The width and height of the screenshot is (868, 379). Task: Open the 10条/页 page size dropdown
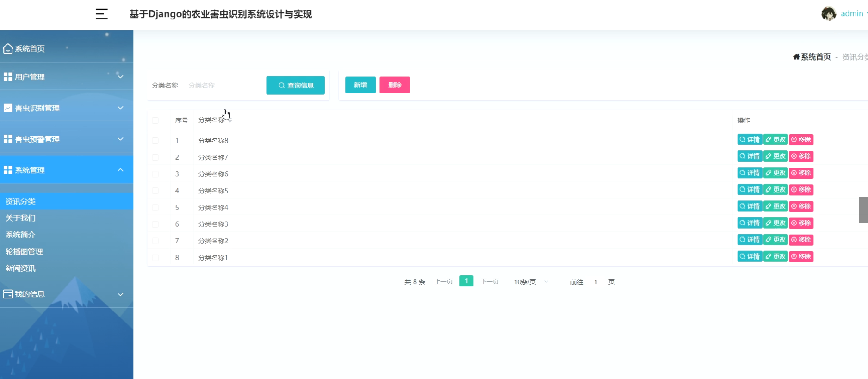point(531,282)
